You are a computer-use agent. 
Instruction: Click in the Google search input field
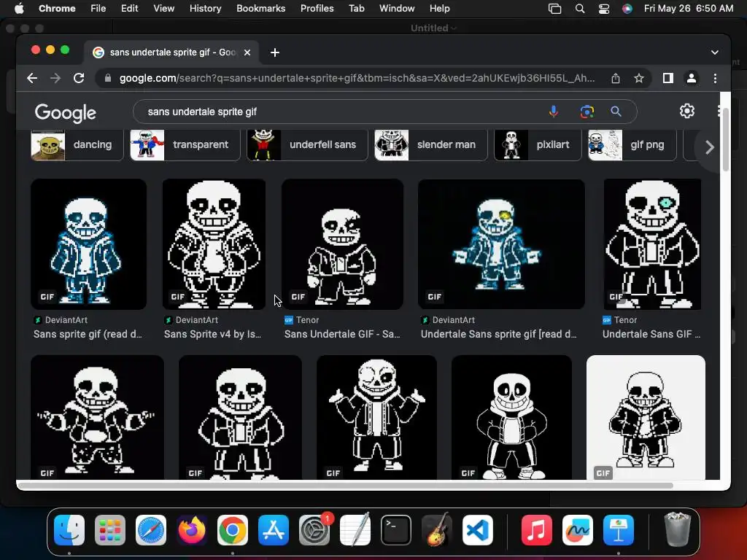click(x=343, y=112)
